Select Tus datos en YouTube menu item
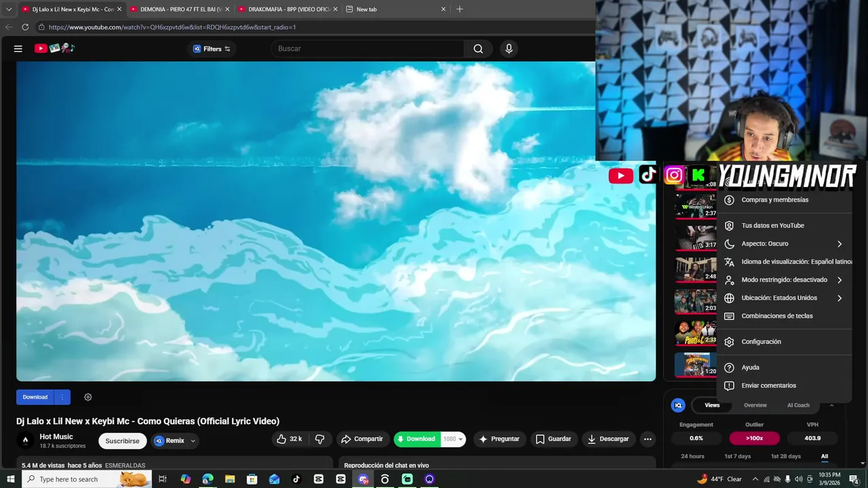Image resolution: width=868 pixels, height=488 pixels. pyautogui.click(x=785, y=226)
